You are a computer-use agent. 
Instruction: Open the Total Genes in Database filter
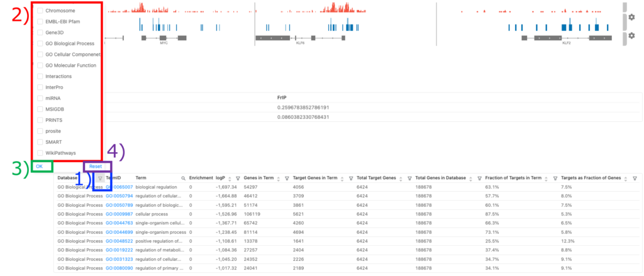[479, 179]
